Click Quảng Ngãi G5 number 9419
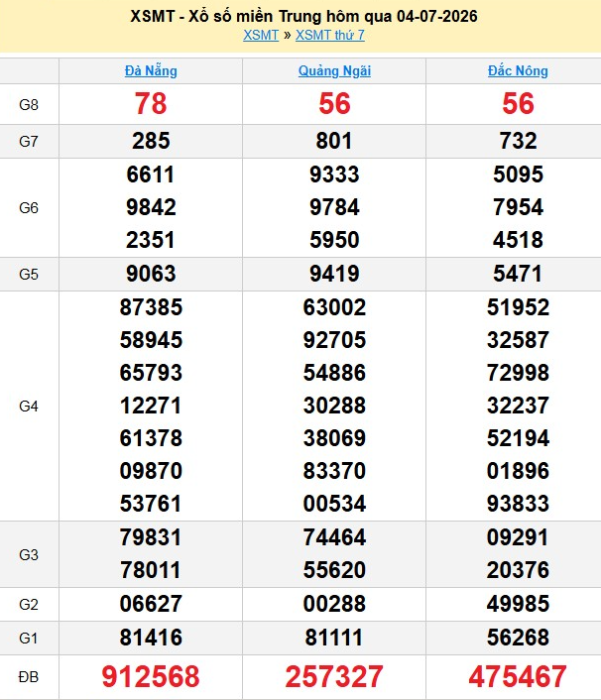The width and height of the screenshot is (601, 700). tap(334, 274)
